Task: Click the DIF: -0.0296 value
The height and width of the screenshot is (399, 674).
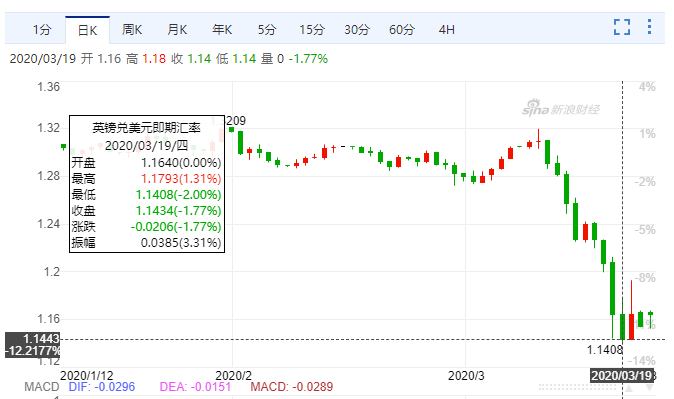Action: (102, 387)
